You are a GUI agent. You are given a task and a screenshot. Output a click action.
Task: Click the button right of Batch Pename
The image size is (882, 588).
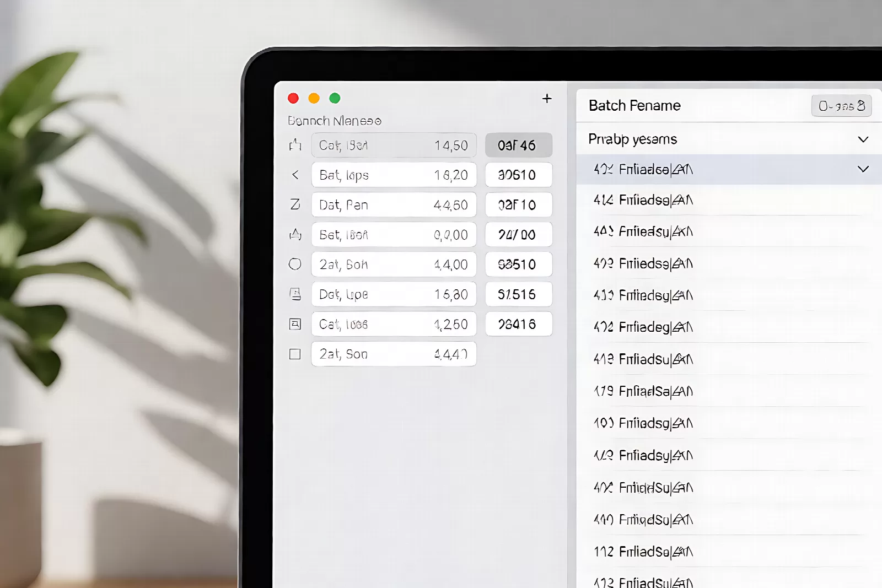(841, 106)
